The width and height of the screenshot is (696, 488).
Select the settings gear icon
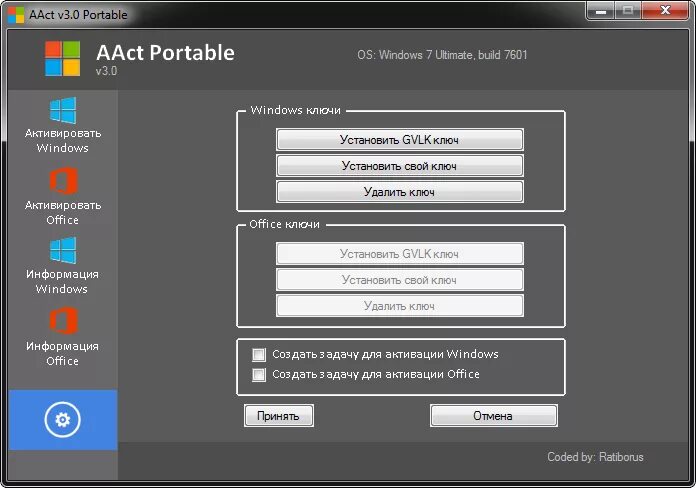(x=63, y=420)
